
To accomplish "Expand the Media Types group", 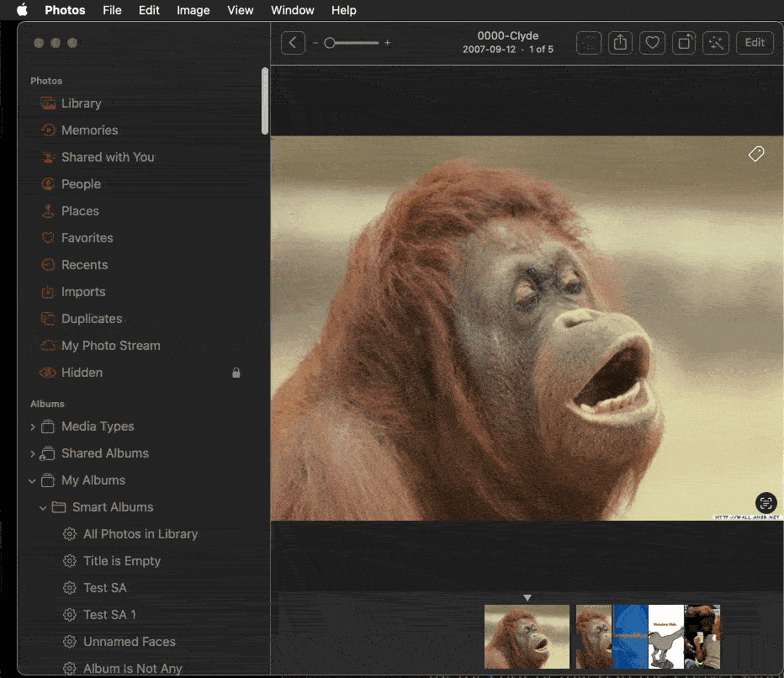I will coord(33,426).
